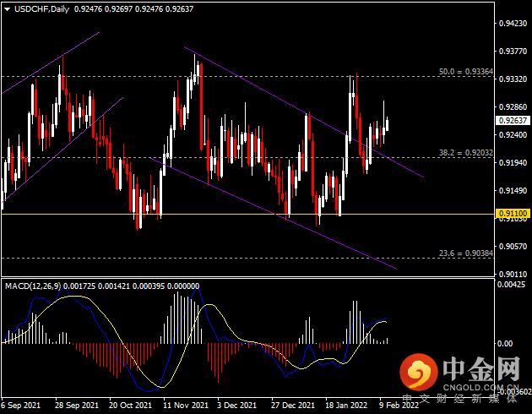Click the chart menu triangle beside USDCHF,Daily
Screen dimensions: 532x414
click(7, 9)
